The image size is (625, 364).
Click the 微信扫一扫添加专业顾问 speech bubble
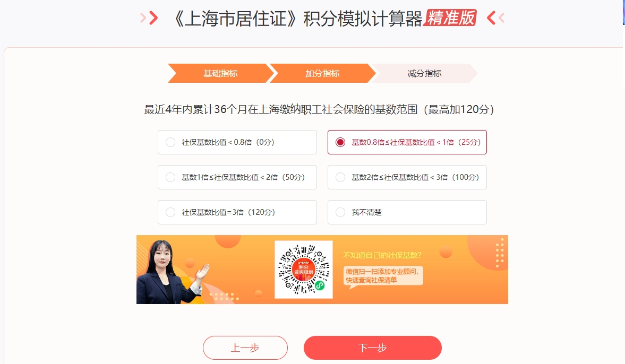tap(383, 276)
